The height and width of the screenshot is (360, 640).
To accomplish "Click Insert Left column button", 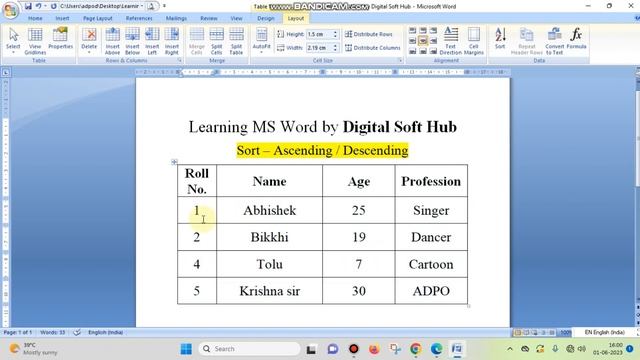I will pyautogui.click(x=152, y=41).
